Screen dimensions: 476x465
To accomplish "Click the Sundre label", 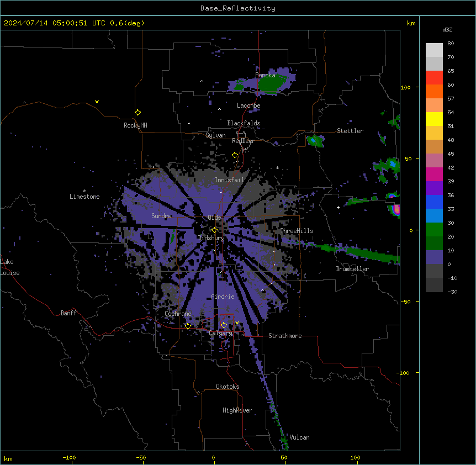I will click(x=161, y=216).
